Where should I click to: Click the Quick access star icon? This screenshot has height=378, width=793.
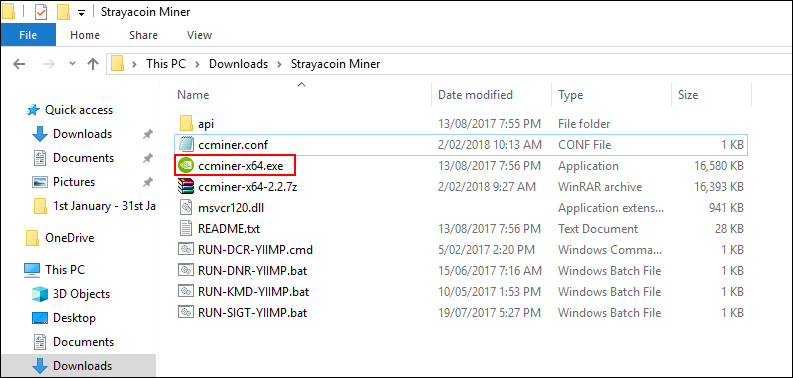pyautogui.click(x=33, y=110)
